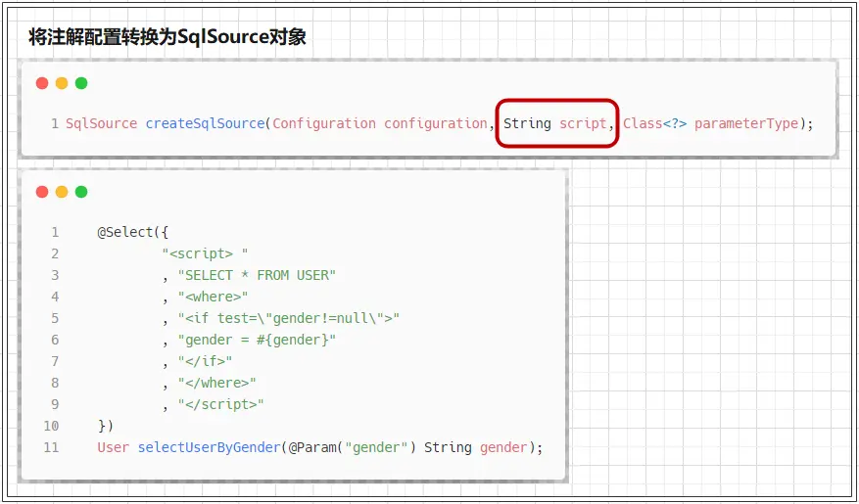Image resolution: width=859 pixels, height=504 pixels.
Task: Click line number 11 in the @Select snippet
Action: pos(51,447)
